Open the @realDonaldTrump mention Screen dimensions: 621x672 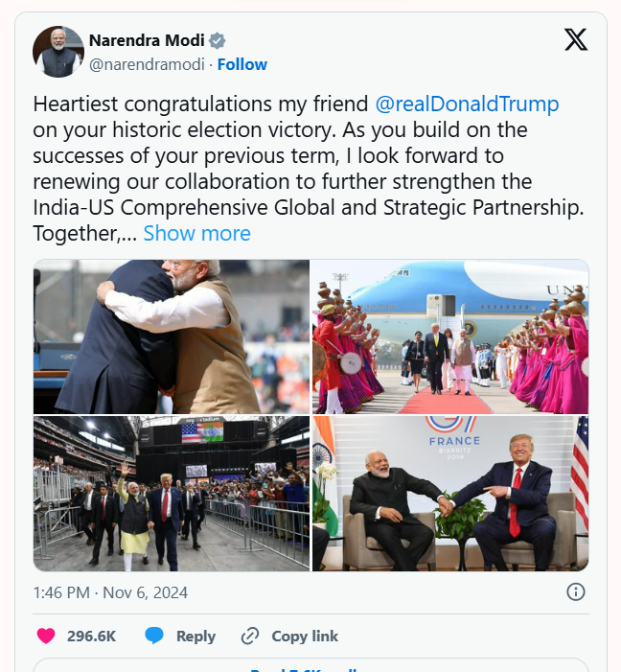[x=467, y=104]
